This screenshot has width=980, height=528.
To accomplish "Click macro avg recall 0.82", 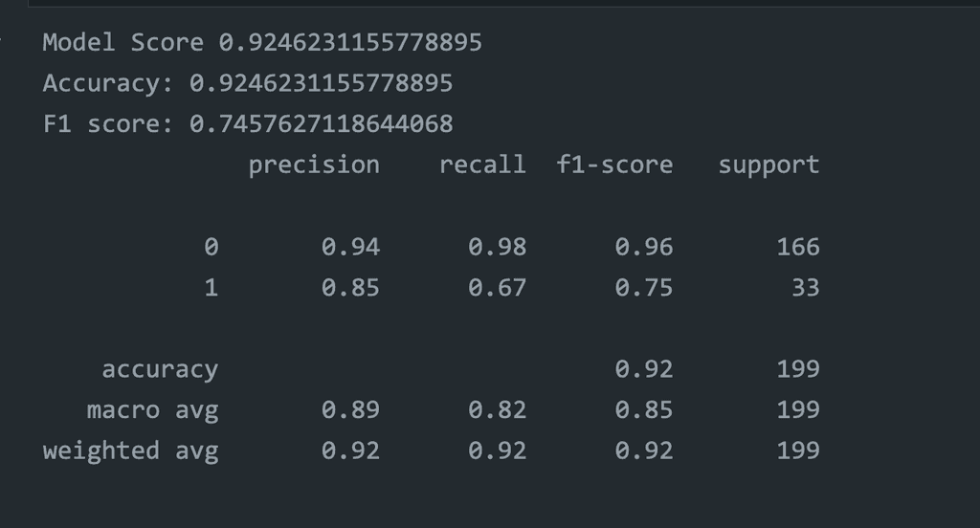I will (x=497, y=410).
